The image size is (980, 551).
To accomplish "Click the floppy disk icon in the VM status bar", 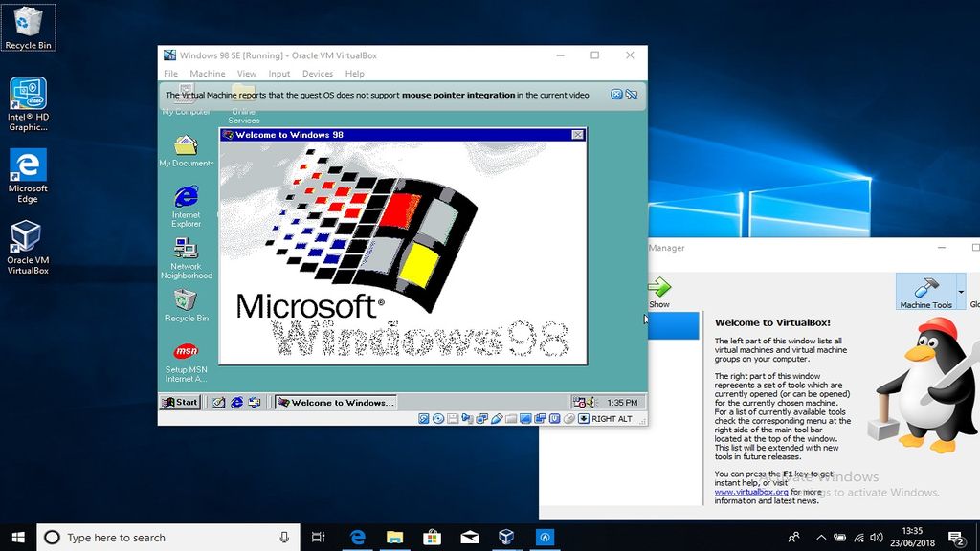I will pos(453,419).
